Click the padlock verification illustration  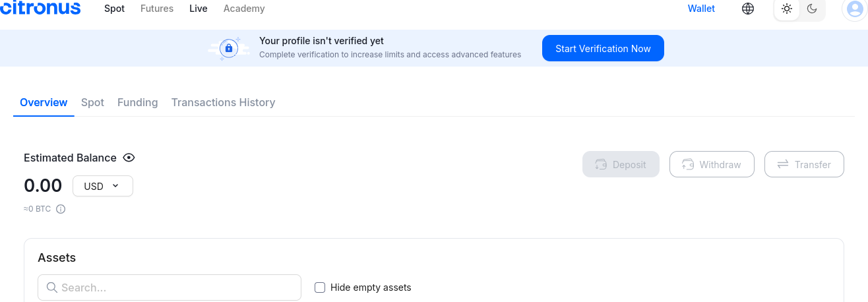pyautogui.click(x=229, y=49)
